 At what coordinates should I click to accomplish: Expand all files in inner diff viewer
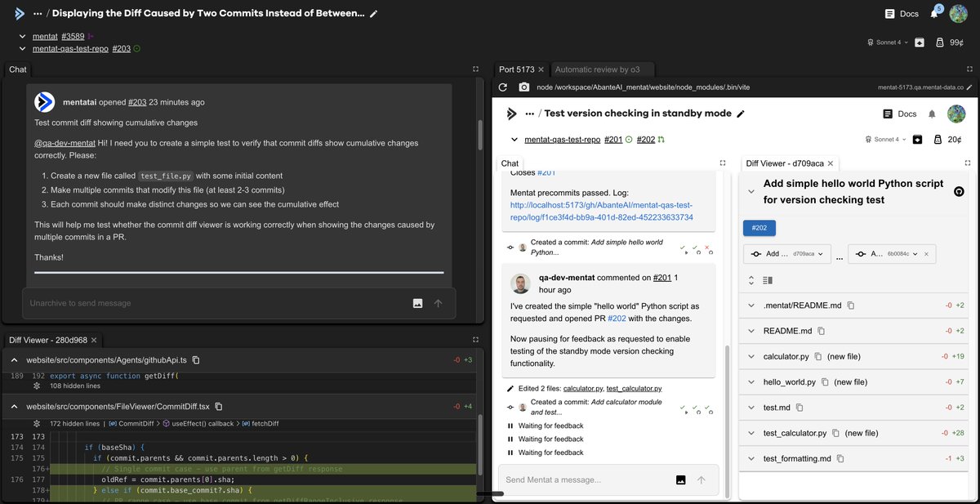click(751, 280)
